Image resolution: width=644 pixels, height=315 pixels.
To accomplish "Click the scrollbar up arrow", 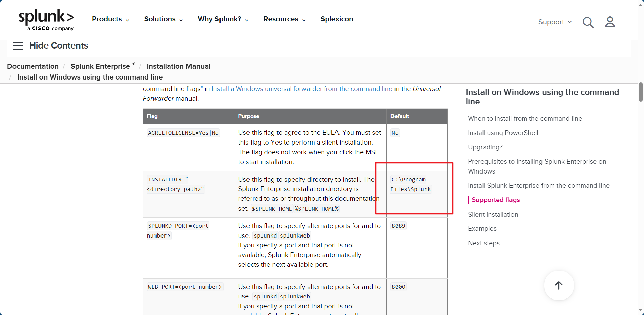I will [x=641, y=5].
